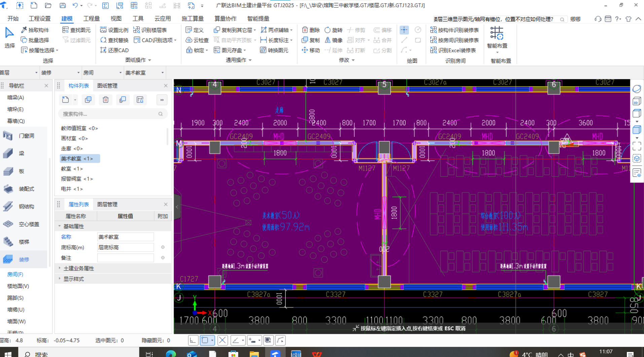
Task: Click the Σ summary calculation icon
Action: [x=105, y=5]
